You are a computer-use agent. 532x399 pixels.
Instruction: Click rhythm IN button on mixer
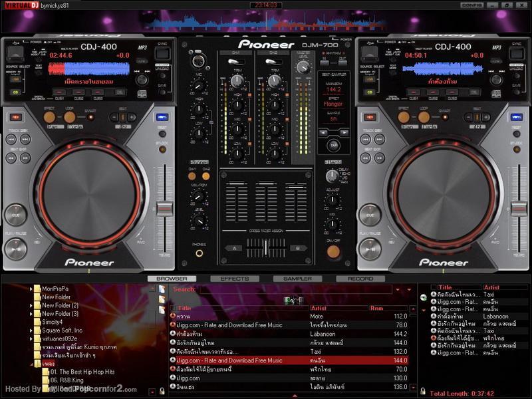(325, 63)
